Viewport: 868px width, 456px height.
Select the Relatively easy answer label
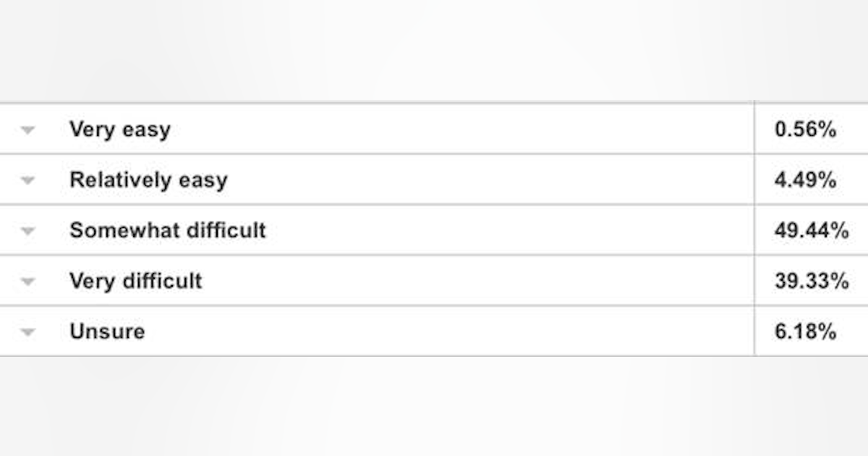(148, 180)
